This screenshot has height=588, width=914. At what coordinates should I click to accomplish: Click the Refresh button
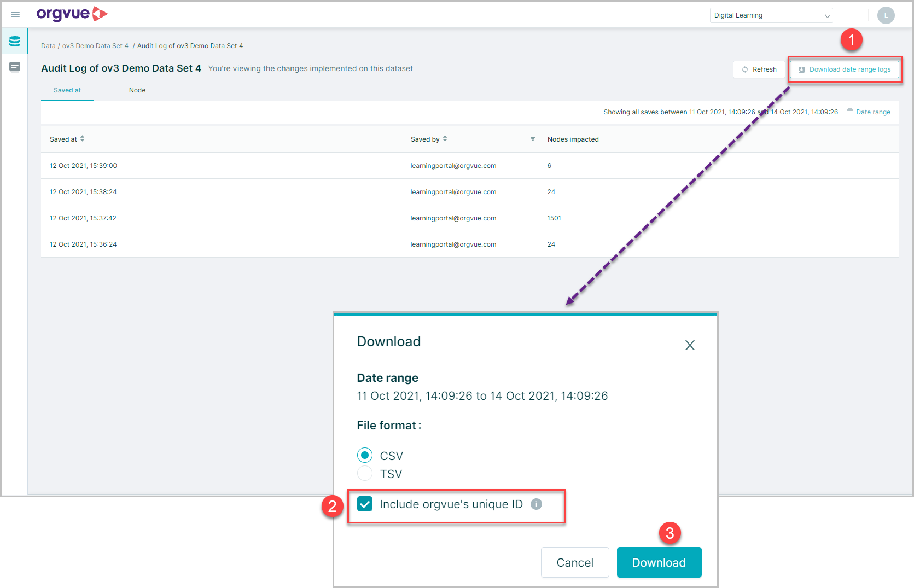pos(759,69)
